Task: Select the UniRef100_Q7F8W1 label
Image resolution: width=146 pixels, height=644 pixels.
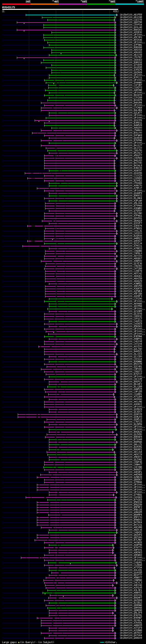Action: pyautogui.click(x=131, y=45)
